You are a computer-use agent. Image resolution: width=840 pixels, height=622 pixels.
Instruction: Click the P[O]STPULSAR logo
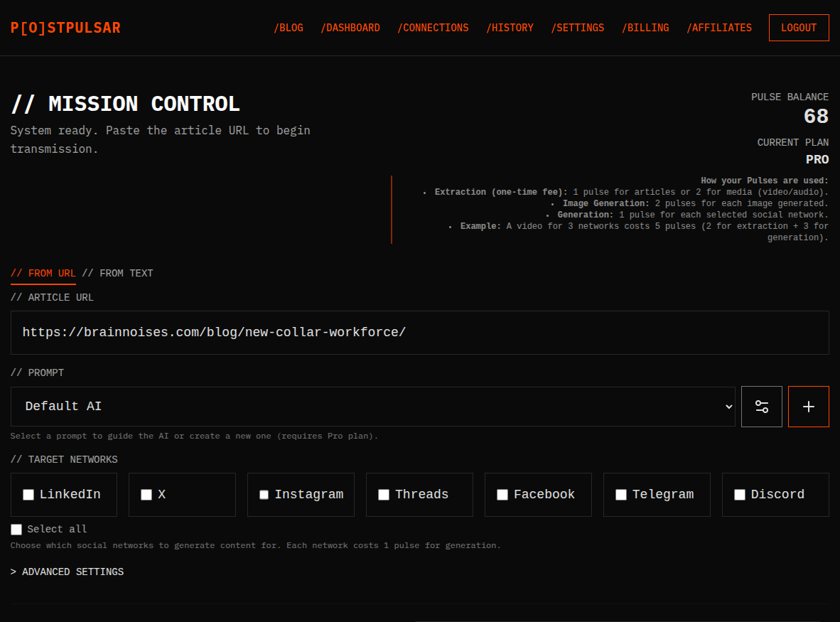tap(65, 27)
